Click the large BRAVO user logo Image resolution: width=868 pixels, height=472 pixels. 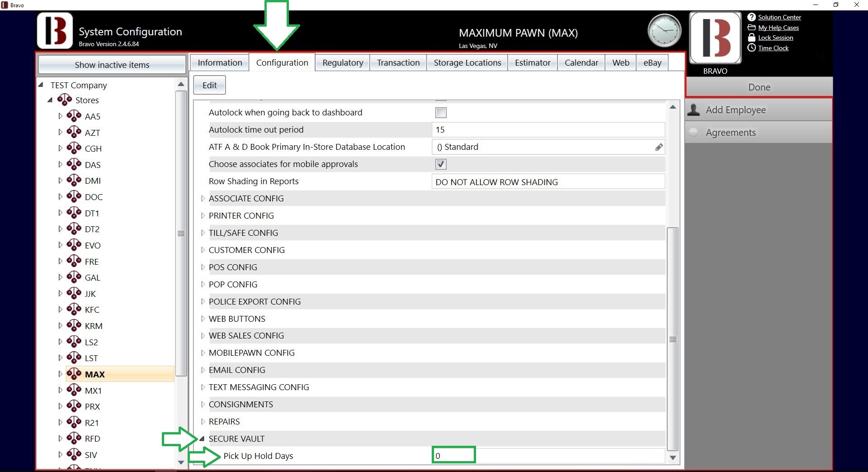point(715,38)
